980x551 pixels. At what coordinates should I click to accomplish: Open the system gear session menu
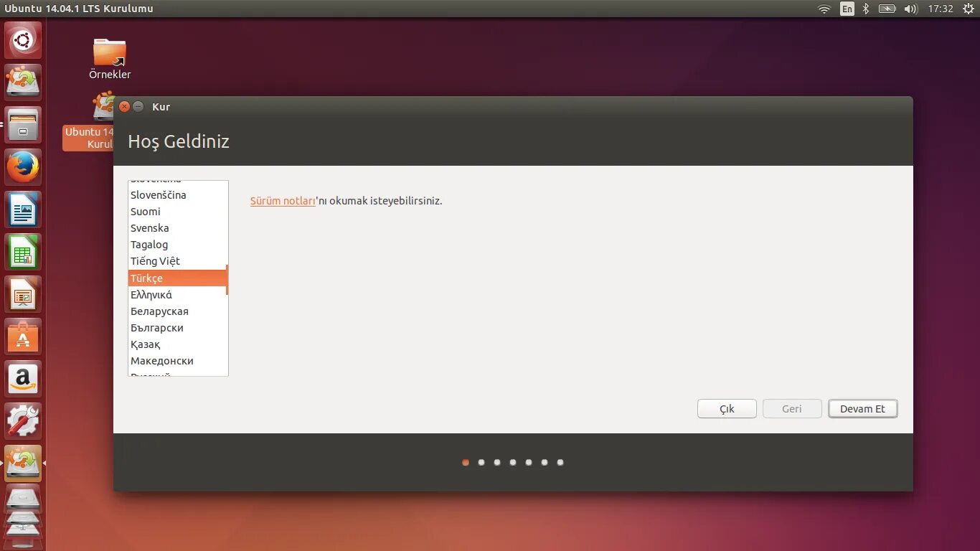point(968,9)
